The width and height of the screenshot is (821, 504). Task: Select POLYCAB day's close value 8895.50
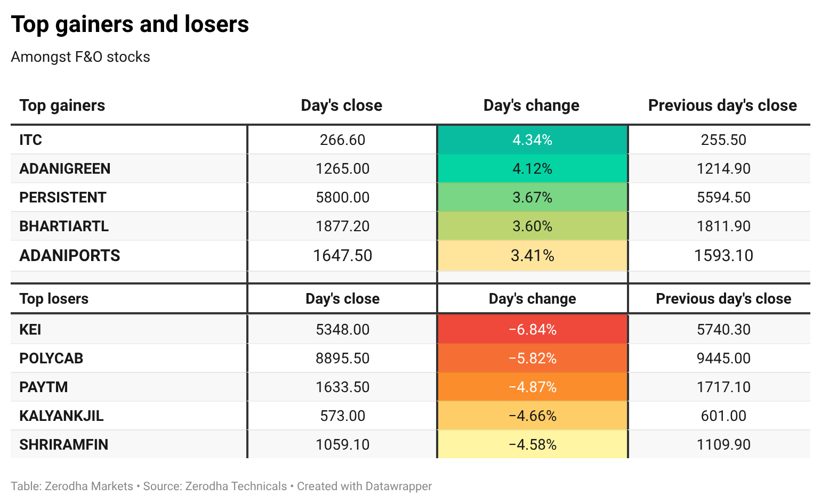342,358
